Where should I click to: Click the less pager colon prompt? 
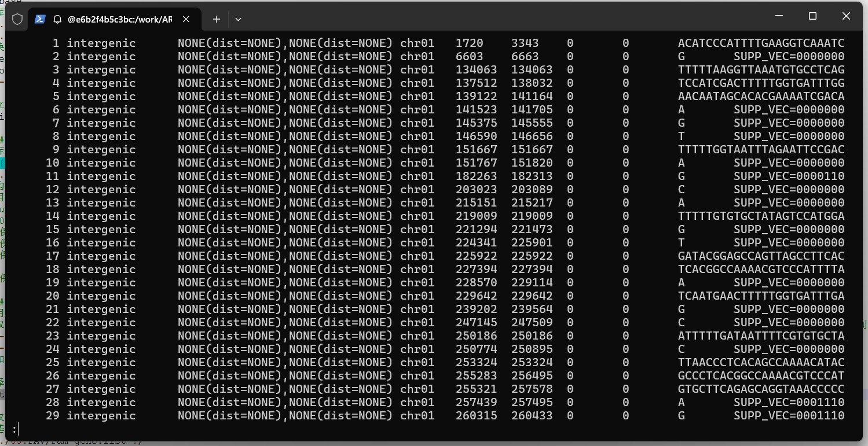[x=14, y=429]
